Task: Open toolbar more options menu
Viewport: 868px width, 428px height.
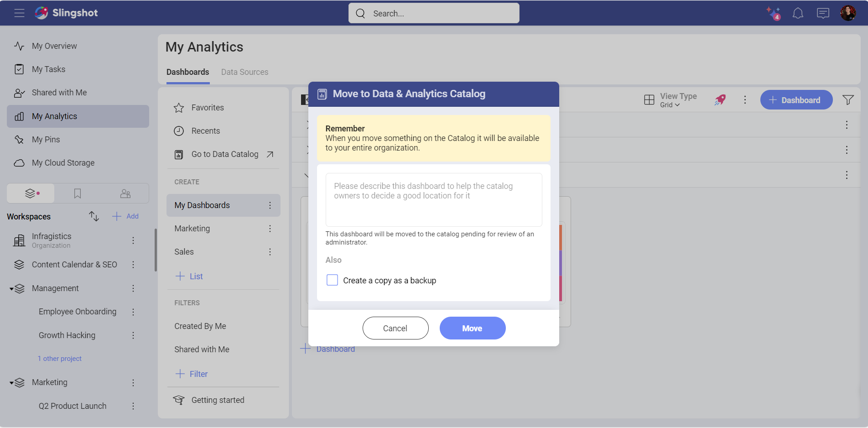Action: coord(745,100)
